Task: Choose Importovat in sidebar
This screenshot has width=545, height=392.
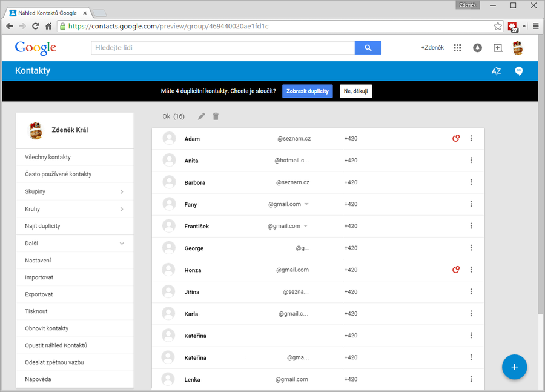Action: (x=74, y=277)
